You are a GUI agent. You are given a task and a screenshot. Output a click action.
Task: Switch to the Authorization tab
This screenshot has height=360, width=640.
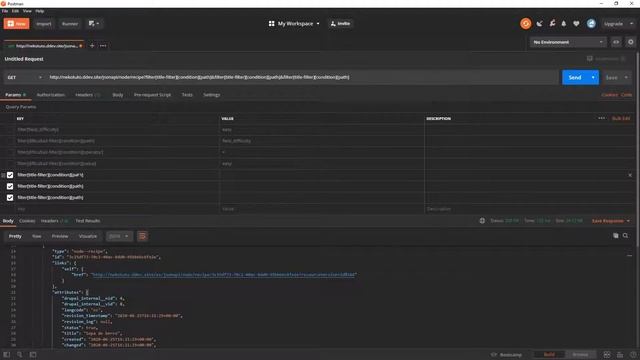point(51,95)
